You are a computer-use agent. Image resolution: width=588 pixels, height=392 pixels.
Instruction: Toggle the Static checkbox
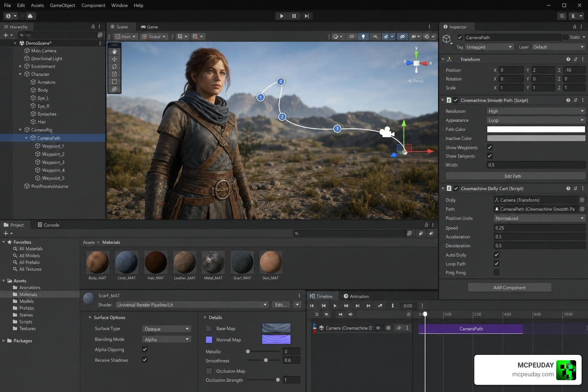(x=565, y=37)
